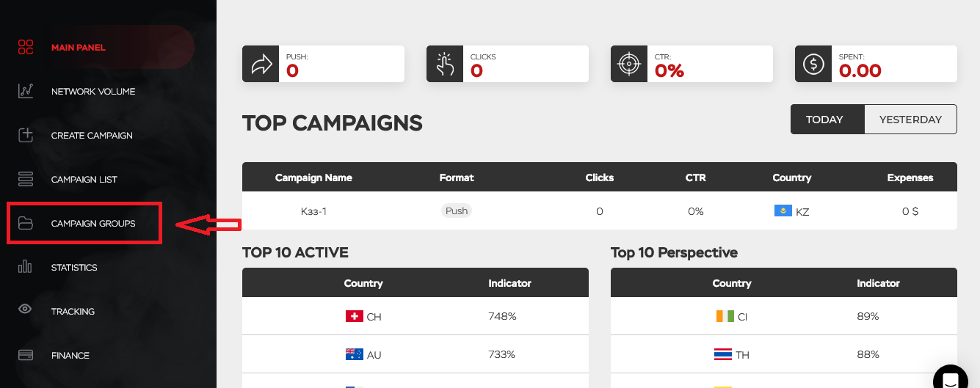The height and width of the screenshot is (388, 980).
Task: Click the Main Panel grid icon
Action: [26, 47]
